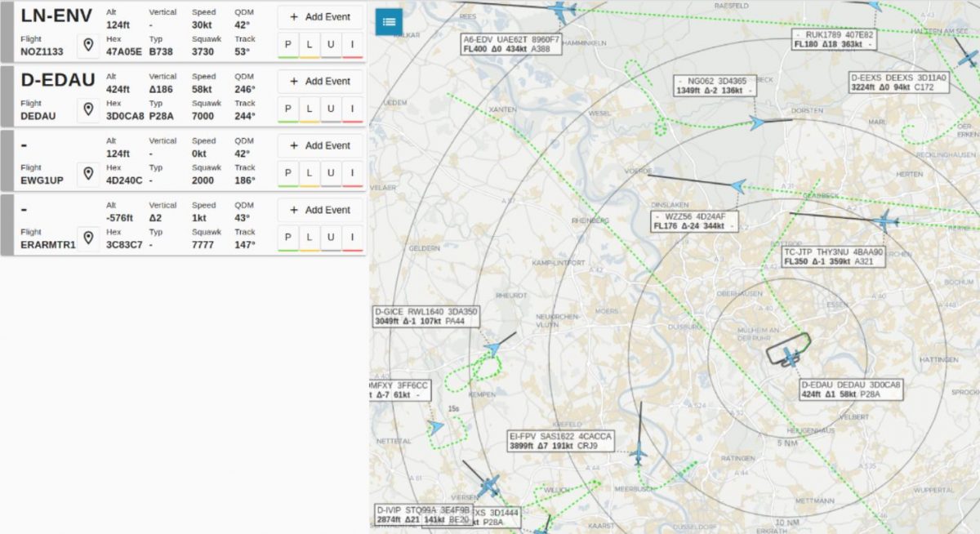Select the RUK1789 aircraft icon at map top
The width and height of the screenshot is (980, 534).
pyautogui.click(x=874, y=5)
